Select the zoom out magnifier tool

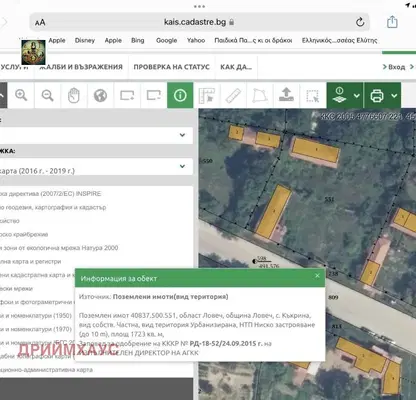pyautogui.click(x=47, y=95)
